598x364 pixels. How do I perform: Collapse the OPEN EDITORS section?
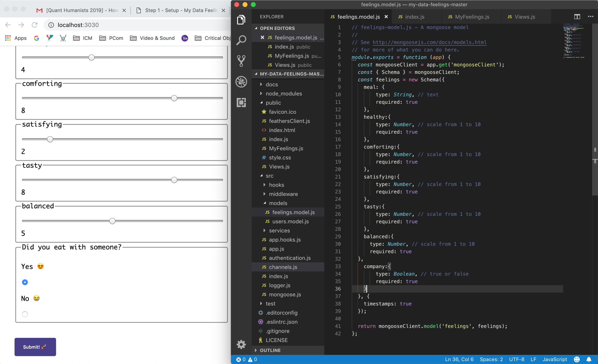click(x=277, y=28)
